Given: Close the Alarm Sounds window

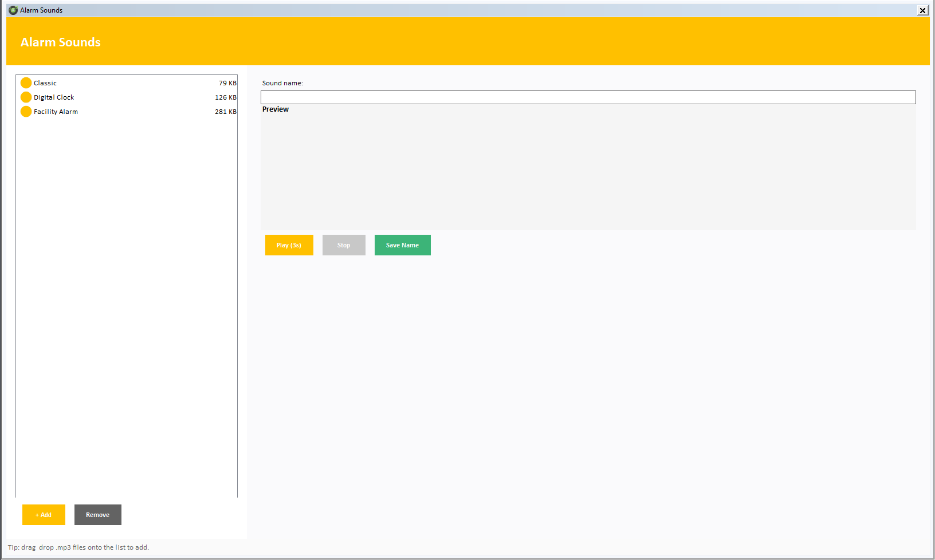Looking at the screenshot, I should [x=922, y=10].
